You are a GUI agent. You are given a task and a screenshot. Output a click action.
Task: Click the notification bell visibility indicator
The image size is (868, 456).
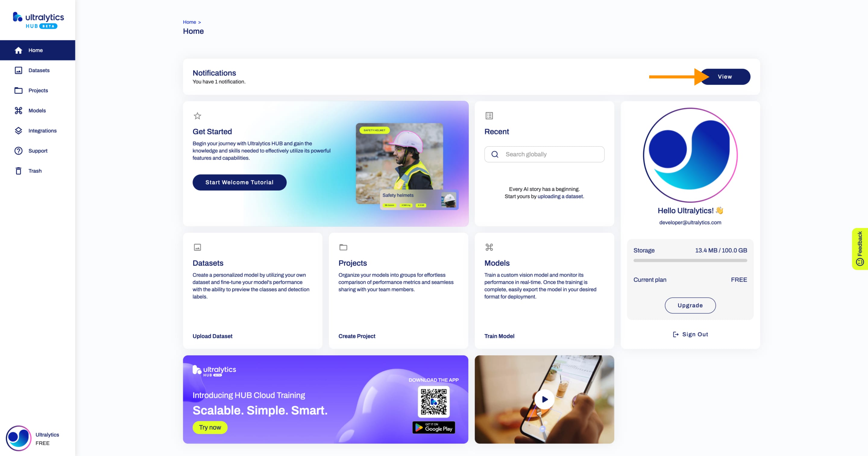[725, 76]
